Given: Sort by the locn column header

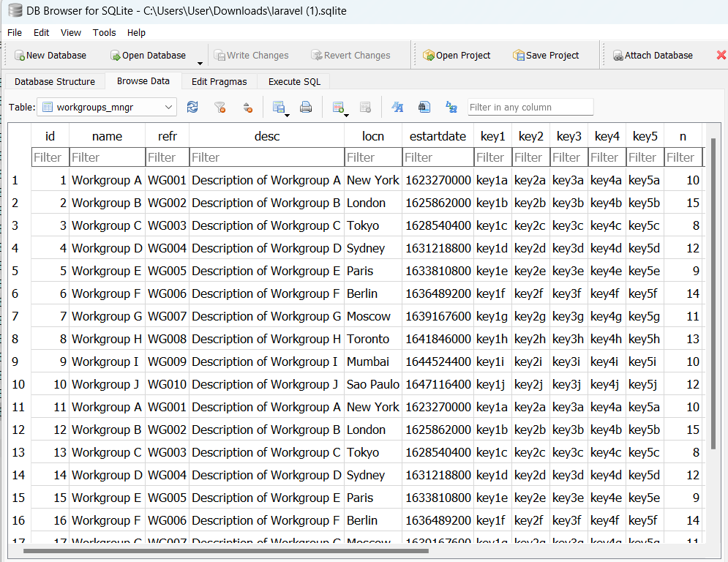Looking at the screenshot, I should click(373, 136).
